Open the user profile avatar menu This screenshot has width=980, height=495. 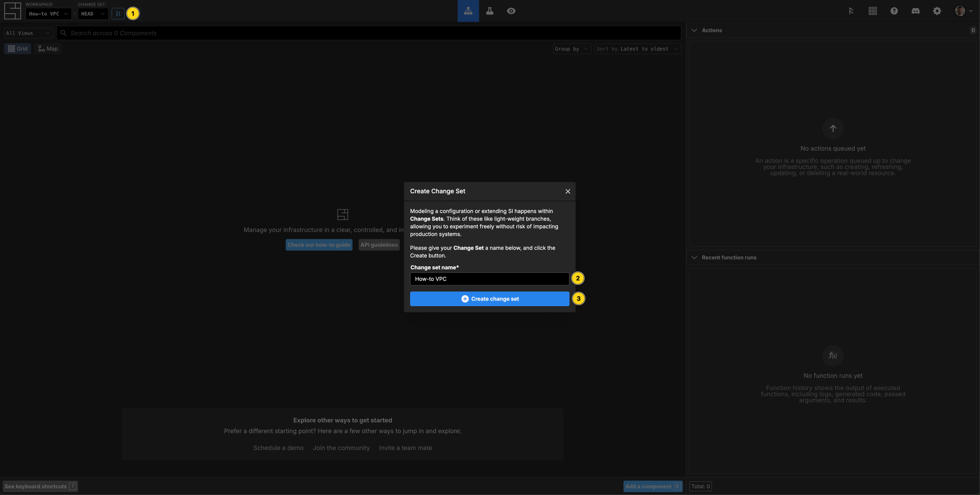963,11
